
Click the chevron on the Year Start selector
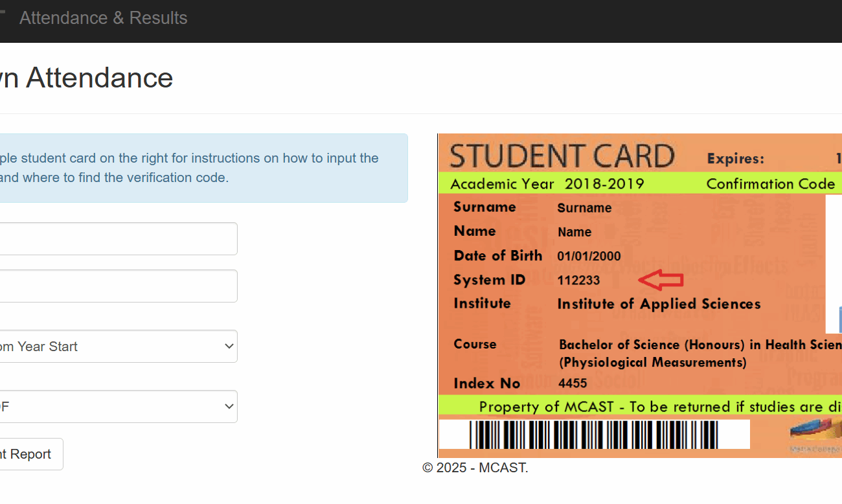[228, 346]
